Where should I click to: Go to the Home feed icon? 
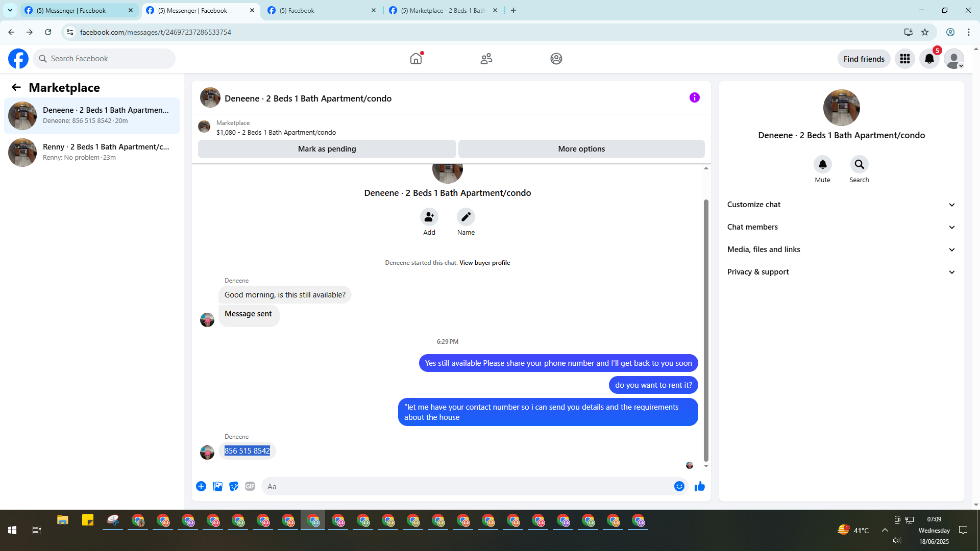click(x=416, y=59)
